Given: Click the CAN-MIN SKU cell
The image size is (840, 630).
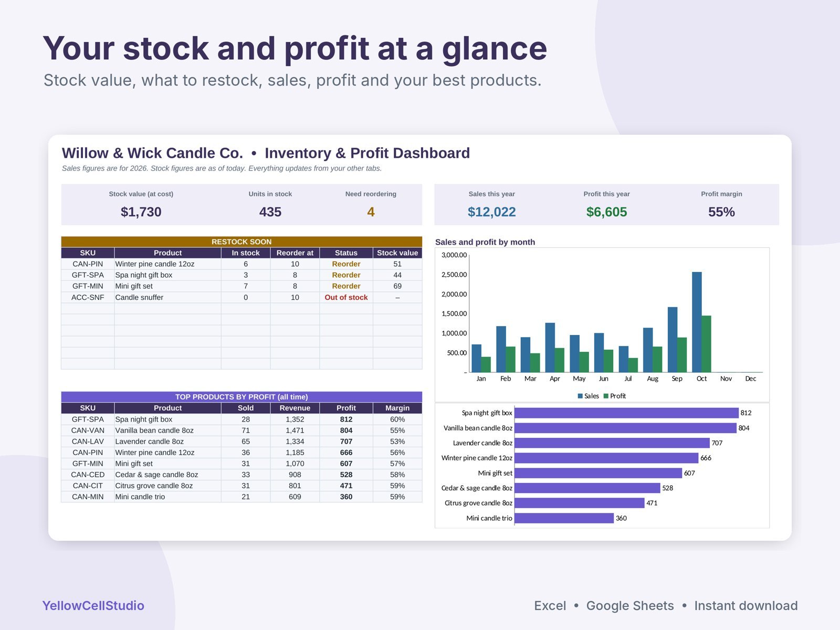Looking at the screenshot, I should (x=88, y=497).
